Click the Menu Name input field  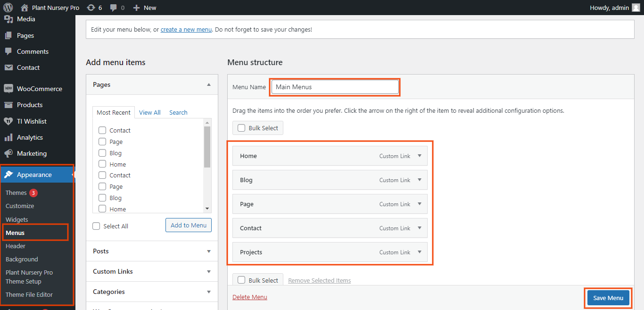[x=335, y=87]
